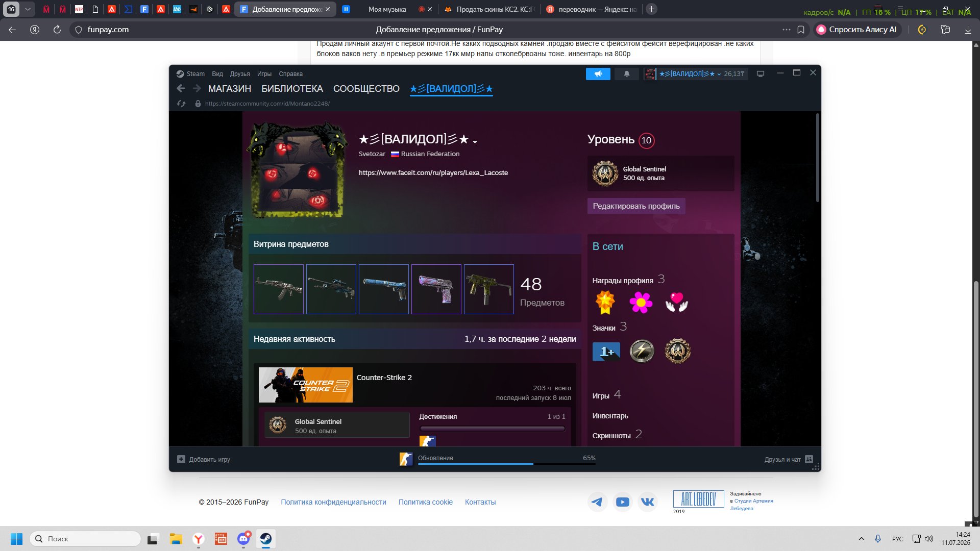This screenshot has width=980, height=551.
Task: Click the "Редактировать профиль" button
Action: pyautogui.click(x=636, y=206)
